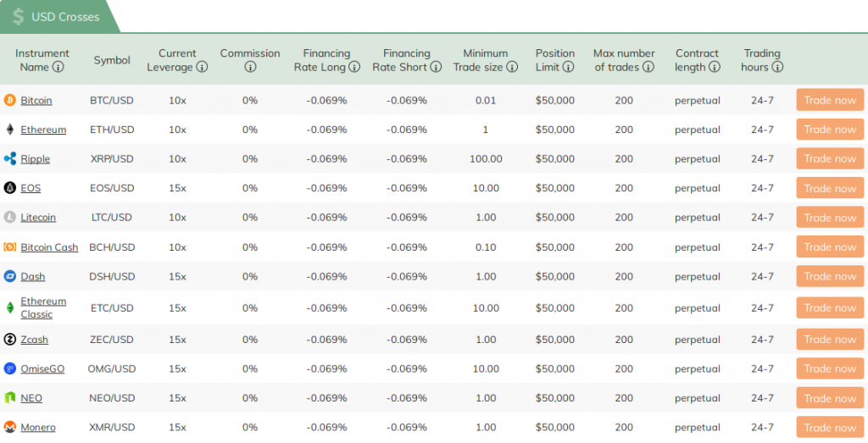Click Trade now for Ripple
The height and width of the screenshot is (443, 868).
coord(830,158)
